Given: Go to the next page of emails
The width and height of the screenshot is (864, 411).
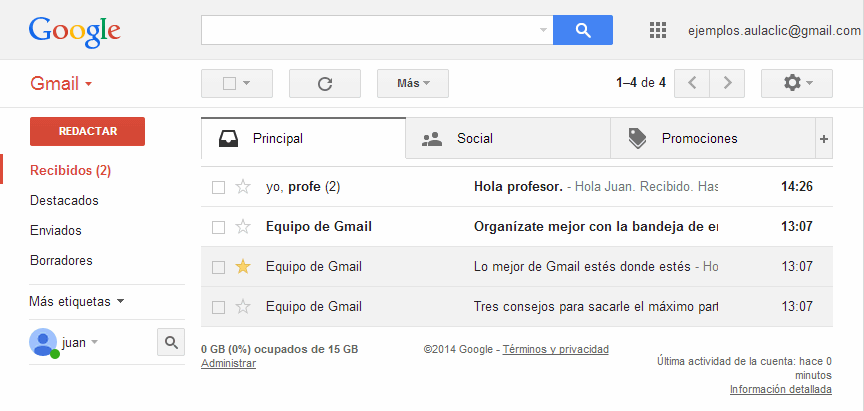Looking at the screenshot, I should click(x=728, y=83).
